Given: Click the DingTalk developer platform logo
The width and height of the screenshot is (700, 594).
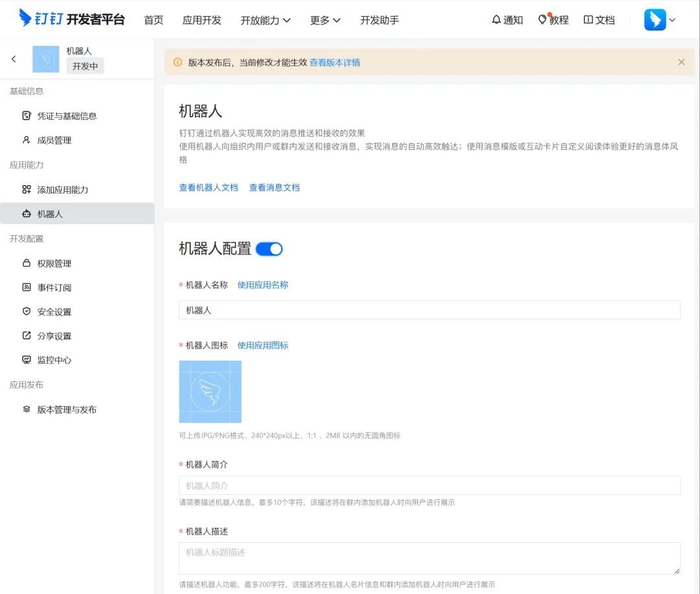Looking at the screenshot, I should [71, 19].
